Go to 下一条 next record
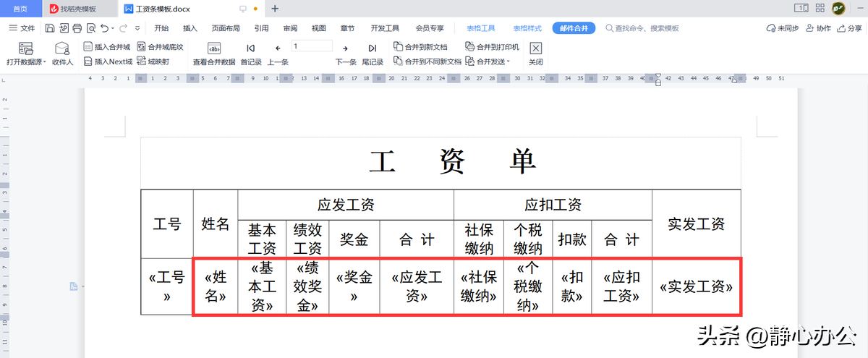The height and width of the screenshot is (358, 868). pyautogui.click(x=346, y=54)
